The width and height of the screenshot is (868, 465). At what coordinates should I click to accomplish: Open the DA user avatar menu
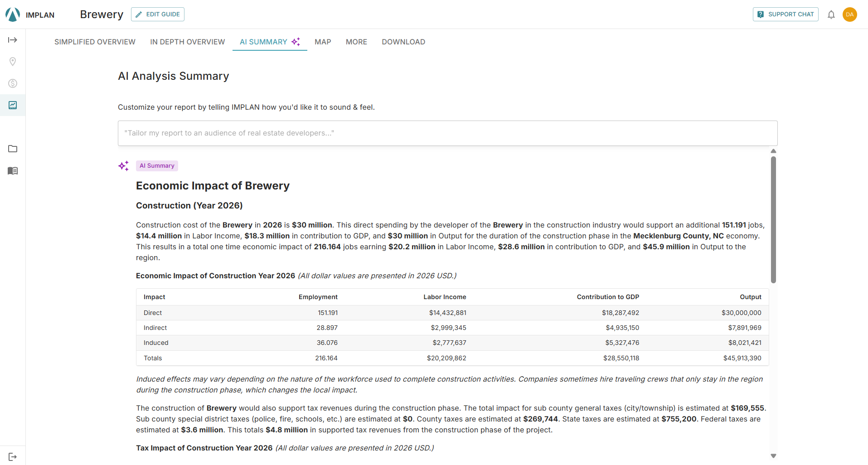(849, 15)
